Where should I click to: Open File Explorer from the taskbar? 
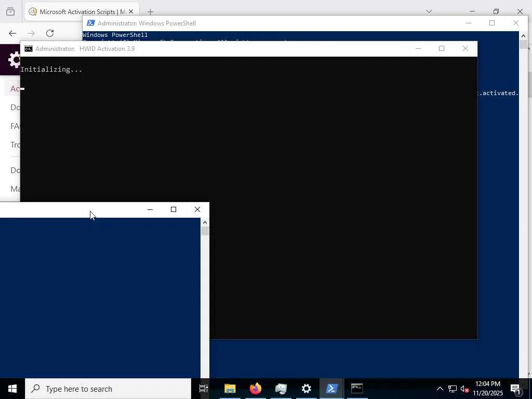click(x=230, y=389)
